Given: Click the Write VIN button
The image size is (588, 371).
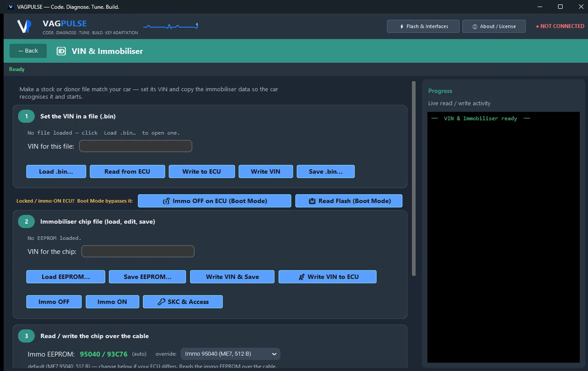Looking at the screenshot, I should pos(266,171).
